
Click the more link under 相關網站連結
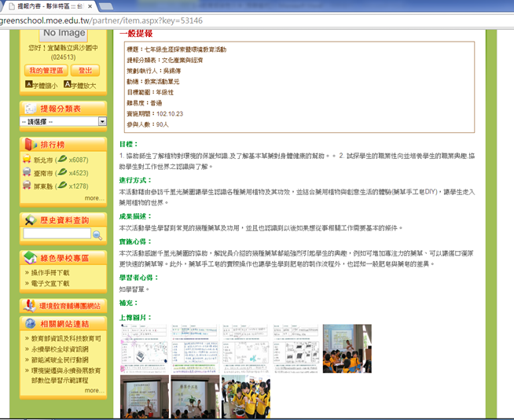pos(93,390)
